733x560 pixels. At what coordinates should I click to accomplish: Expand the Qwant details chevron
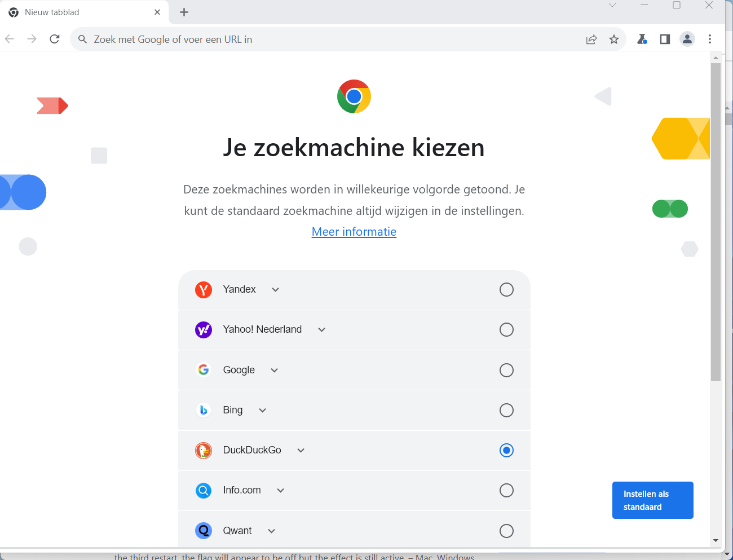click(x=271, y=531)
